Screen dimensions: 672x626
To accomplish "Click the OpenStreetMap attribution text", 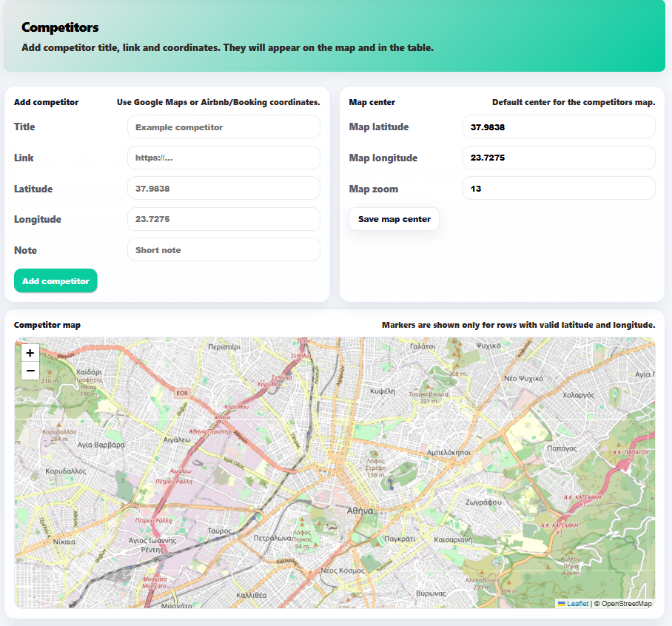I will (x=622, y=603).
